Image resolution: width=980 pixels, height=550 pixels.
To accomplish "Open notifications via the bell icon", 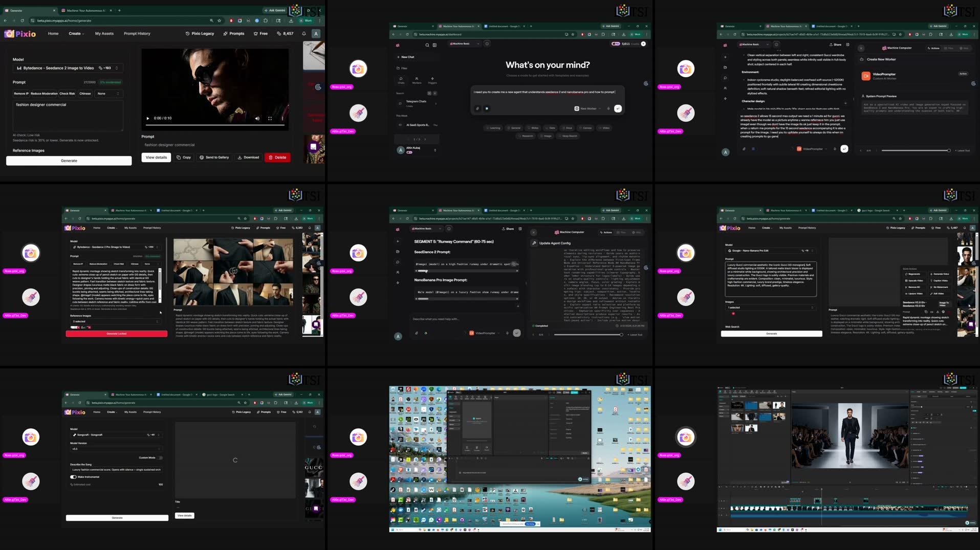I will (303, 33).
